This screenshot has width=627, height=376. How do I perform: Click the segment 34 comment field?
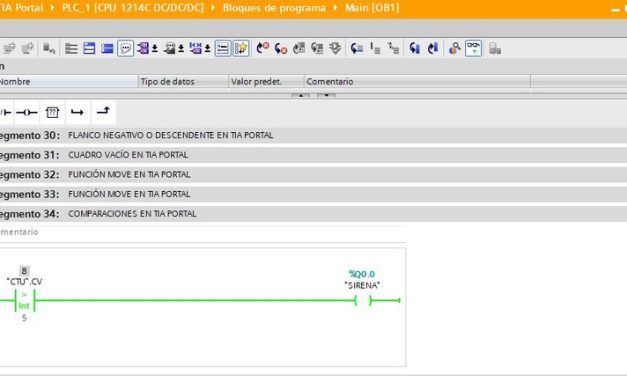pos(203,232)
